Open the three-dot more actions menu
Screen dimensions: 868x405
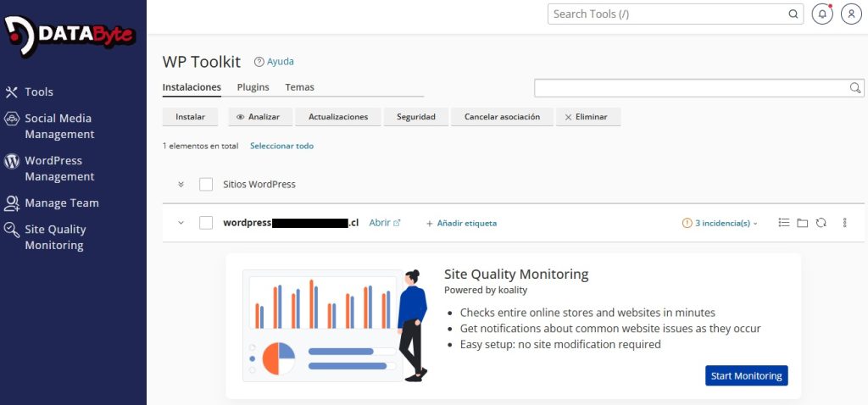coord(845,223)
